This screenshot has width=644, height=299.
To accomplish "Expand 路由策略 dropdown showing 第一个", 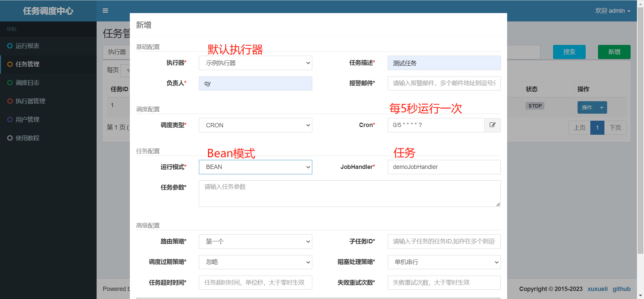I will pos(256,241).
